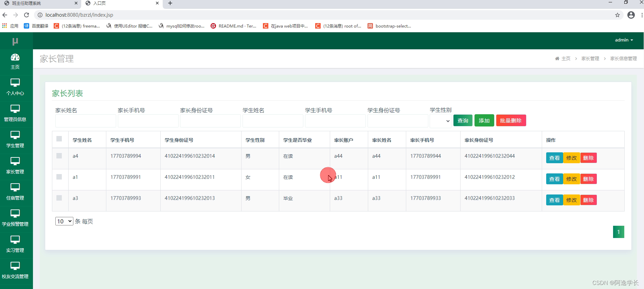Focus the 家长姓名 search field
This screenshot has width=644, height=289.
86,121
